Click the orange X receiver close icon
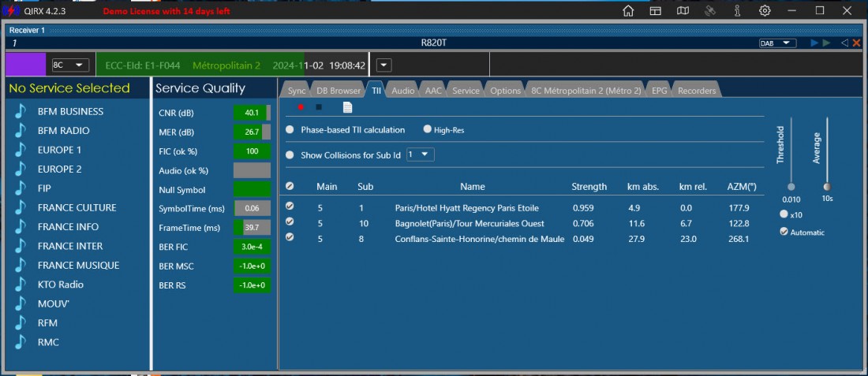The width and height of the screenshot is (868, 376). [856, 43]
